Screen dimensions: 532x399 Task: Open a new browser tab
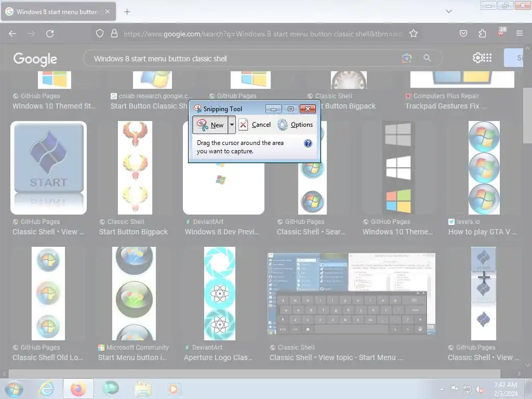[127, 12]
